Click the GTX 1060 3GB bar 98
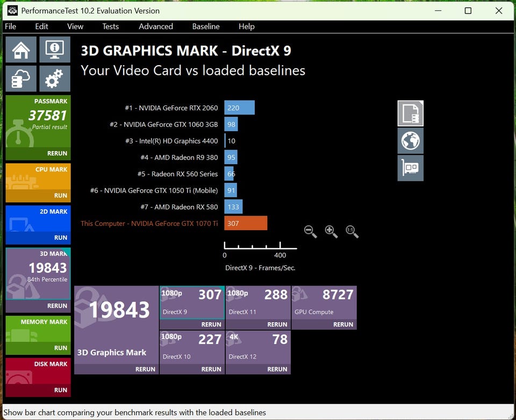This screenshot has height=420, width=516. (x=231, y=124)
